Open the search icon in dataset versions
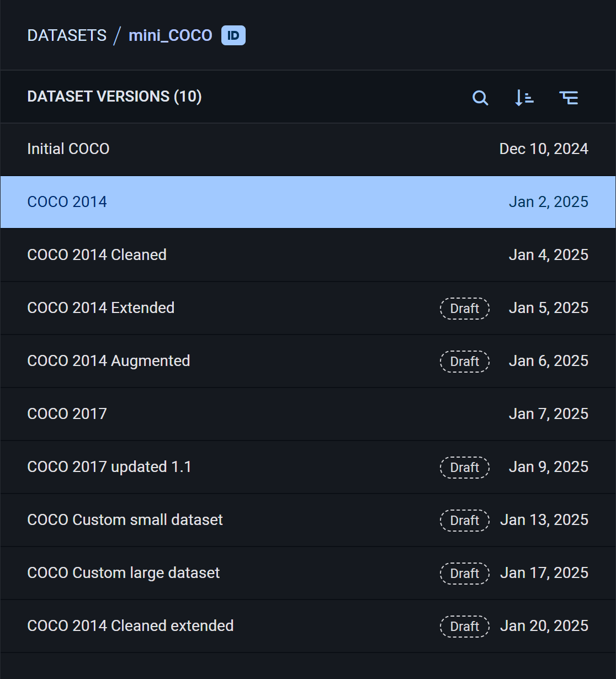 coord(480,97)
